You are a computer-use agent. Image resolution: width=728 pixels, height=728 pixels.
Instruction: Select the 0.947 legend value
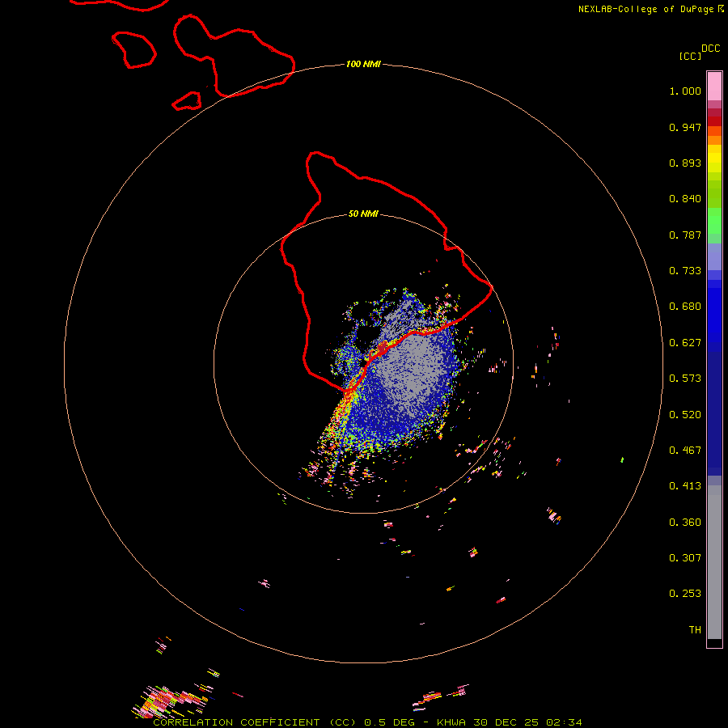[685, 127]
